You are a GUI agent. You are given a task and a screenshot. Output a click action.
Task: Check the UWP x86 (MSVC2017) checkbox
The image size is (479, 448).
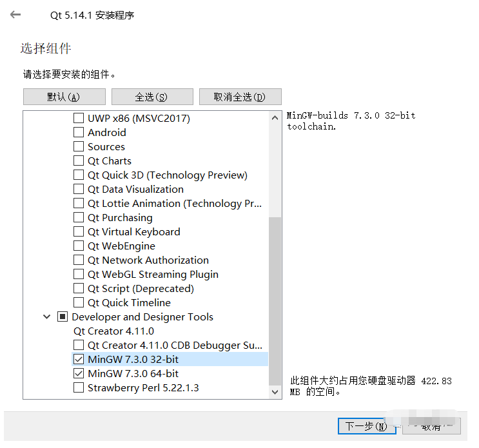coord(79,118)
